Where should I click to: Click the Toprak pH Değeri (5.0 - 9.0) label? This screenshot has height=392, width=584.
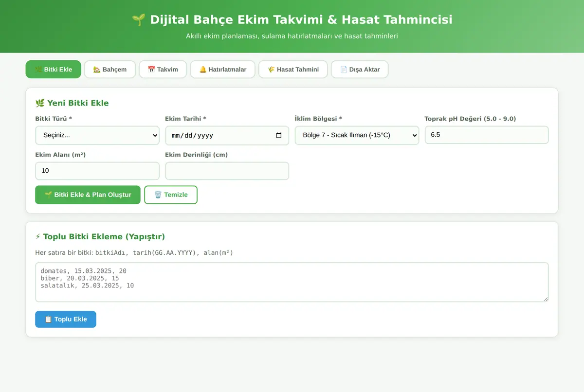[x=470, y=119]
